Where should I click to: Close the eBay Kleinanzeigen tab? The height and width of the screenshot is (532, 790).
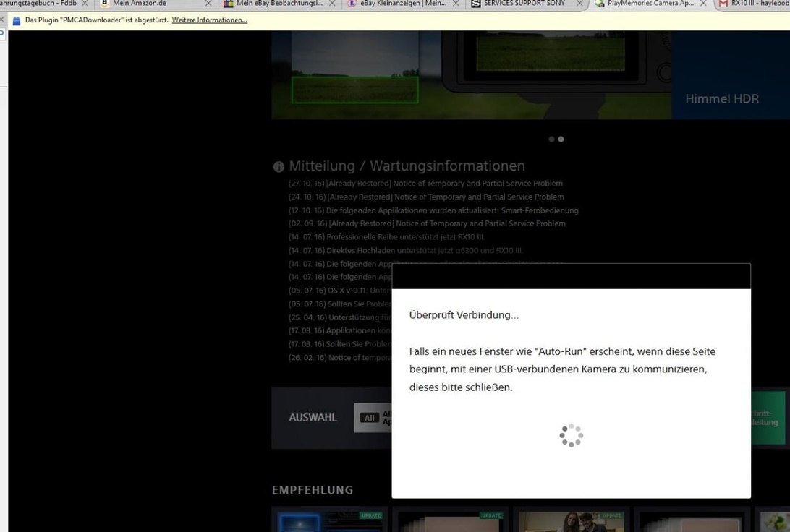point(456,4)
